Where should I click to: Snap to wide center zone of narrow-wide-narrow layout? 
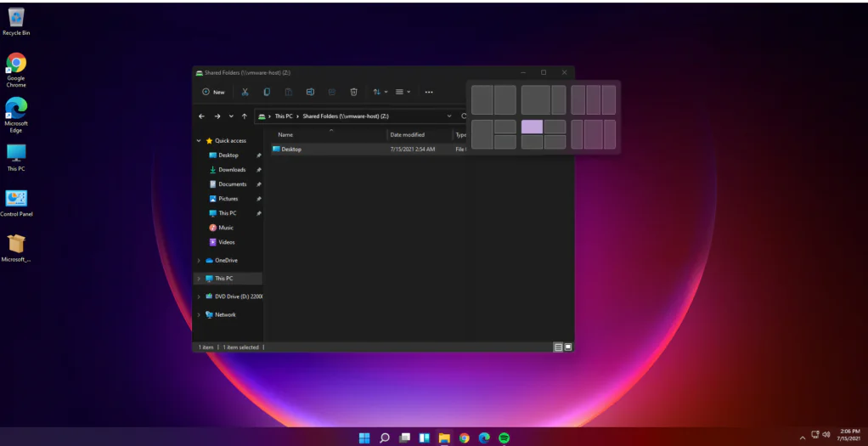[x=593, y=134]
